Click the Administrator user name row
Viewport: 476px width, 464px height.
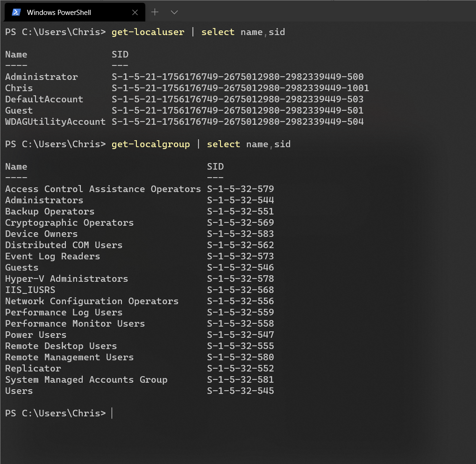click(42, 77)
